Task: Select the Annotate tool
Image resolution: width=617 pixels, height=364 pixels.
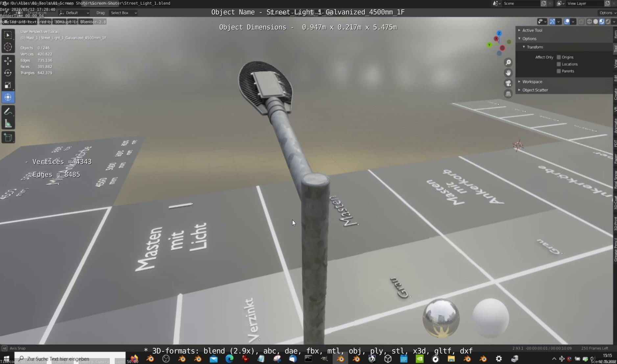Action: tap(8, 112)
